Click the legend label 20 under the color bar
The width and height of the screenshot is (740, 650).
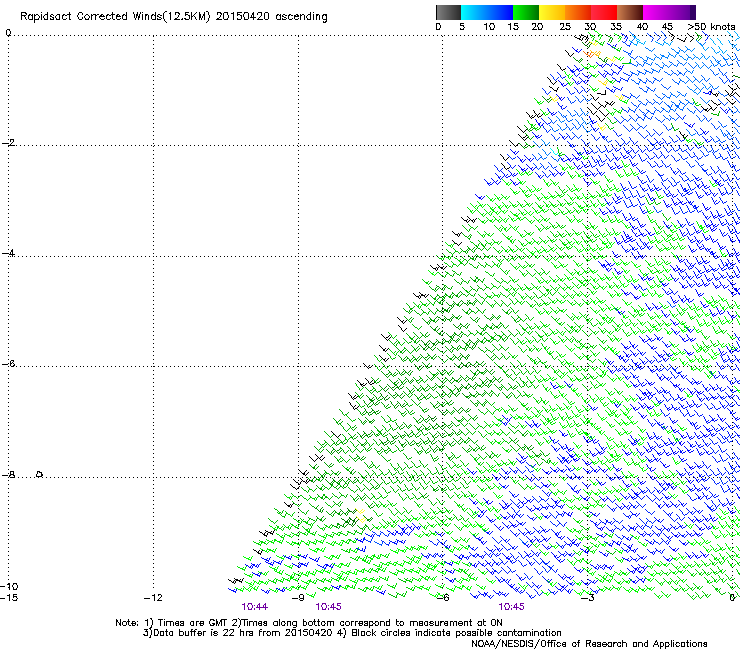point(537,27)
